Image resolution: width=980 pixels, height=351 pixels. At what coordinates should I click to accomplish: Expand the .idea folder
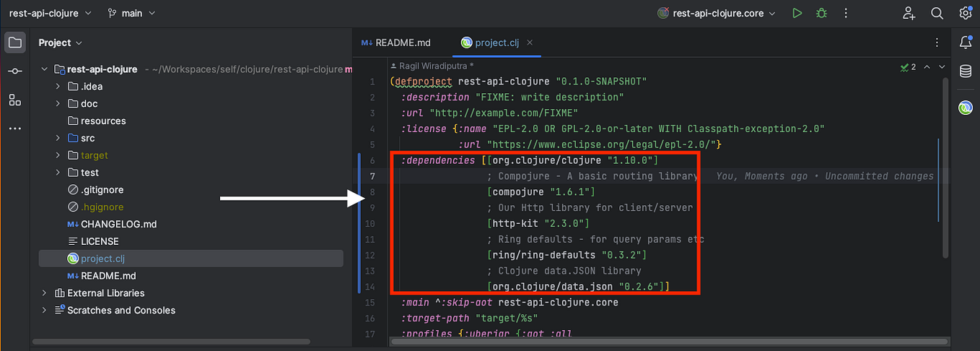pos(58,87)
